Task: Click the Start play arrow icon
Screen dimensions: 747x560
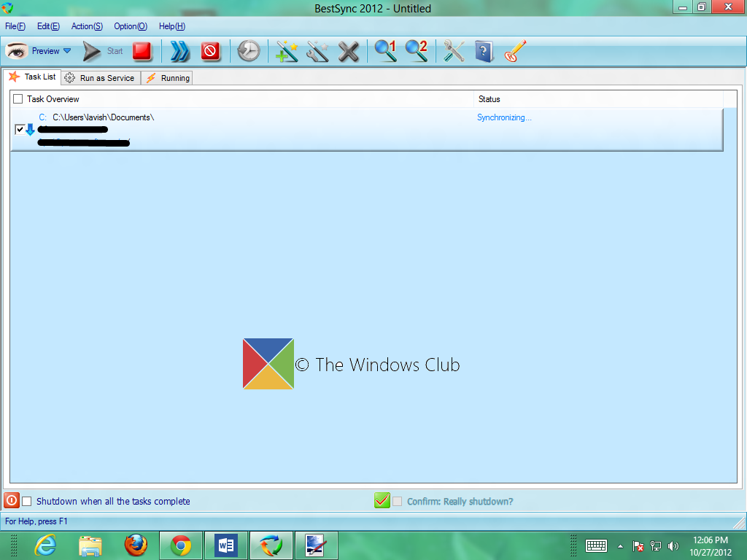Action: (x=91, y=52)
